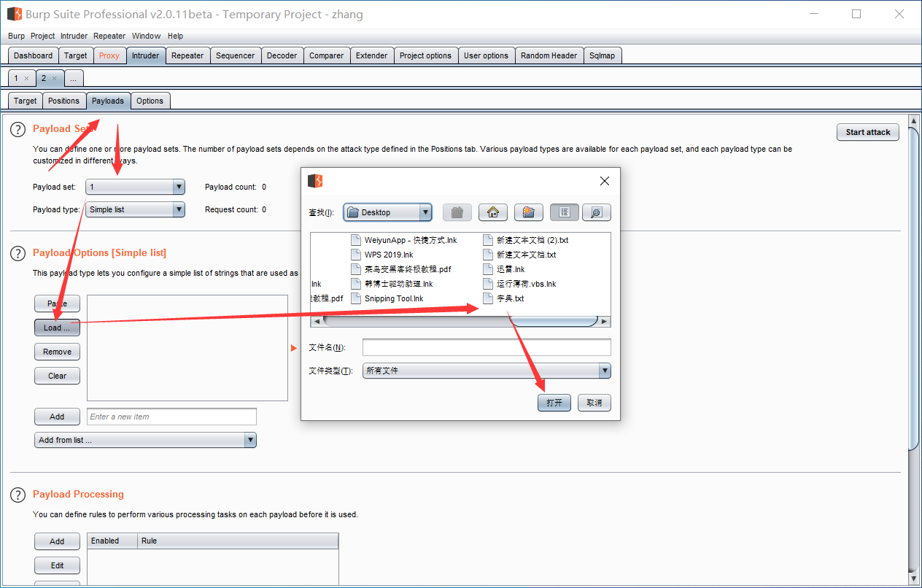Screen dimensions: 922x588
Task: Click the Up One Level folder icon
Action: [x=457, y=212]
